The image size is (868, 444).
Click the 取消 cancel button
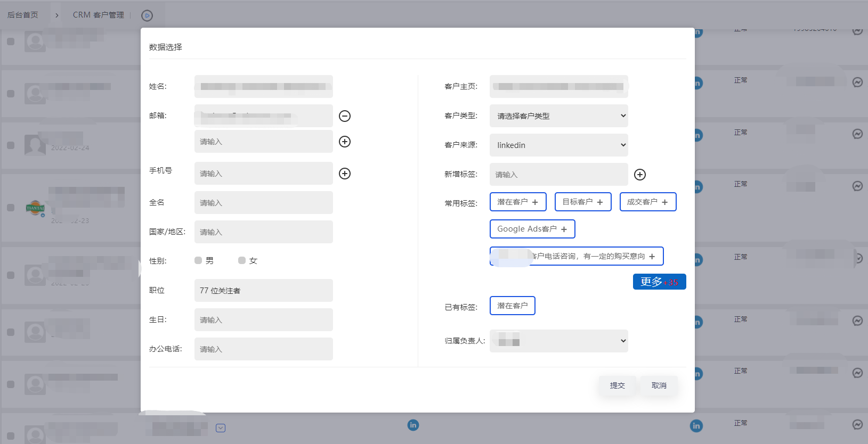click(659, 385)
